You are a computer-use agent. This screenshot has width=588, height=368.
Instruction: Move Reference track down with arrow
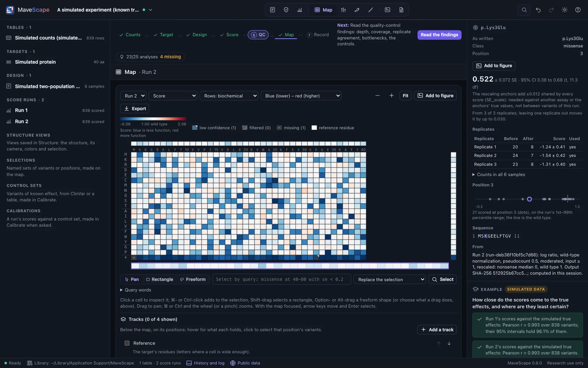click(449, 343)
